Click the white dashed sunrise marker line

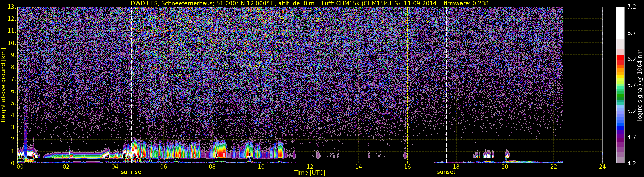pyautogui.click(x=131, y=85)
